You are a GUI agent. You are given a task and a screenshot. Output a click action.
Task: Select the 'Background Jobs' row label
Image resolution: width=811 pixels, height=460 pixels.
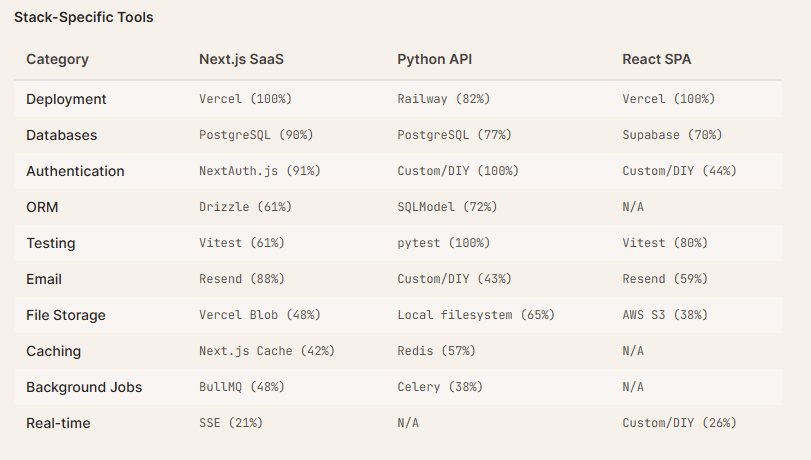click(x=84, y=387)
